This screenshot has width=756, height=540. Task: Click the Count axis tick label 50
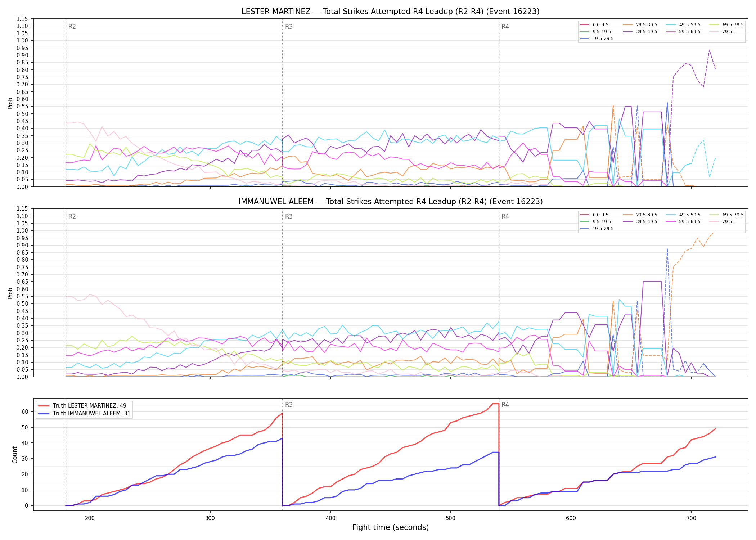pyautogui.click(x=24, y=427)
